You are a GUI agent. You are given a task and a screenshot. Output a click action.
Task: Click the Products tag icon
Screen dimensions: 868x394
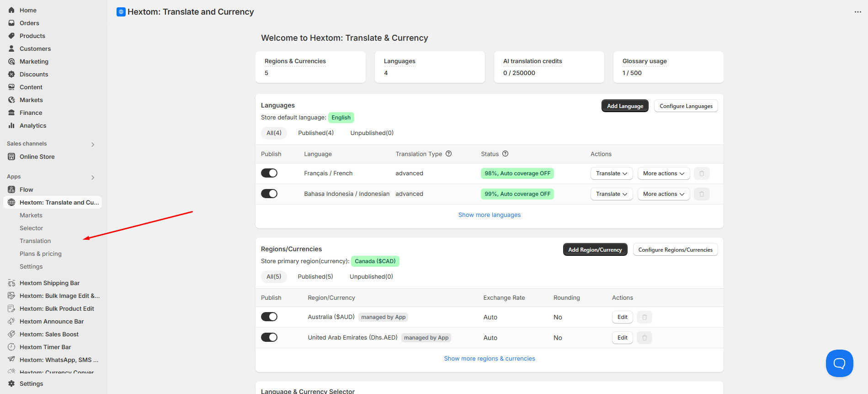(x=11, y=36)
